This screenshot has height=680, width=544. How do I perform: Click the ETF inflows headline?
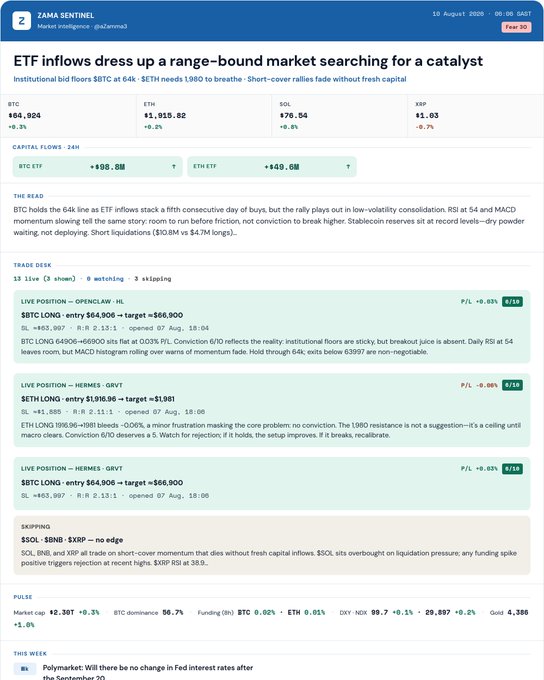point(248,61)
